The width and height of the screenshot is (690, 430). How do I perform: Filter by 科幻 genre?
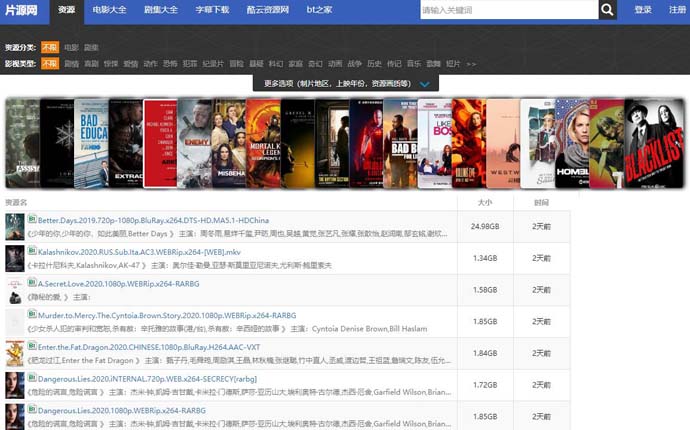[x=275, y=63]
